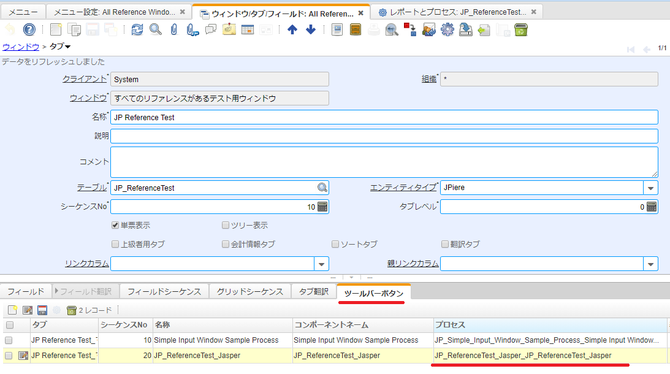Open the calculator beside シーケンスNo field
Screen dimensions: 670x374
(x=323, y=207)
